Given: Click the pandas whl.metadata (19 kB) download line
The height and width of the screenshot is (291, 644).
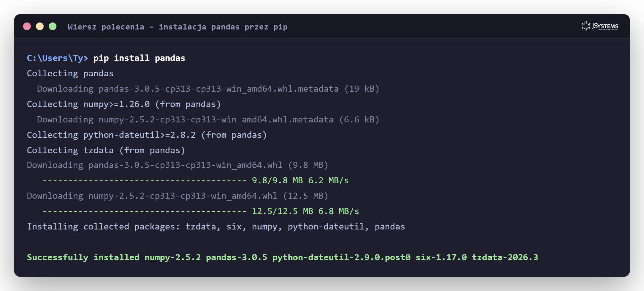Looking at the screenshot, I should [208, 89].
